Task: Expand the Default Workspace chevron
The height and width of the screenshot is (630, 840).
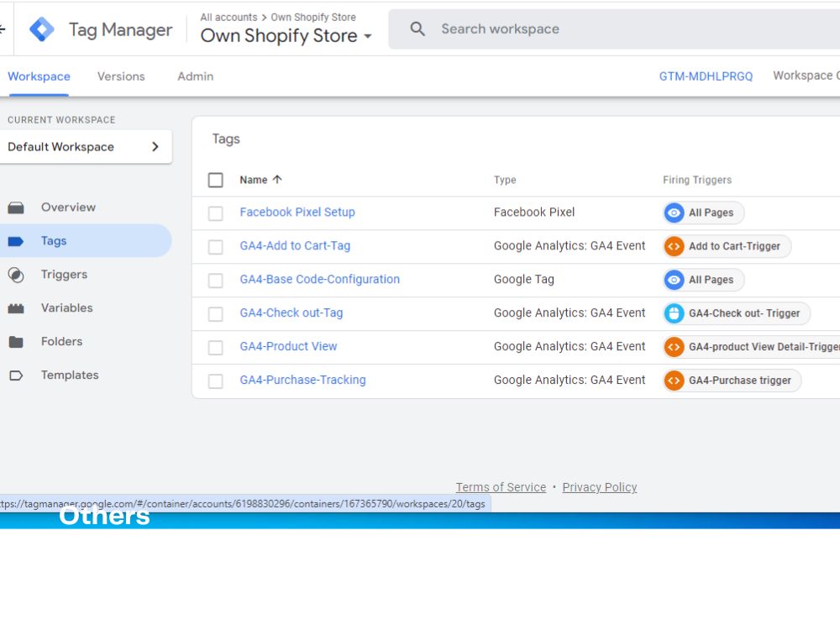Action: pyautogui.click(x=155, y=147)
